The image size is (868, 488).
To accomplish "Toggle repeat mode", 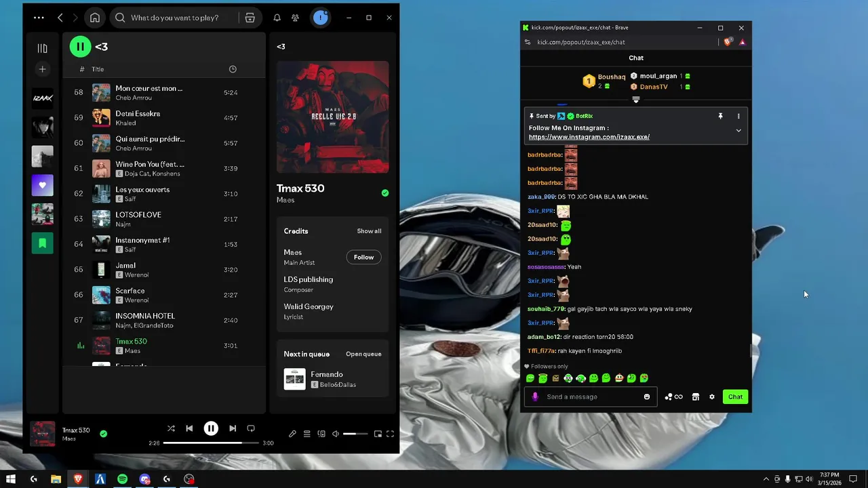I will coord(251,428).
